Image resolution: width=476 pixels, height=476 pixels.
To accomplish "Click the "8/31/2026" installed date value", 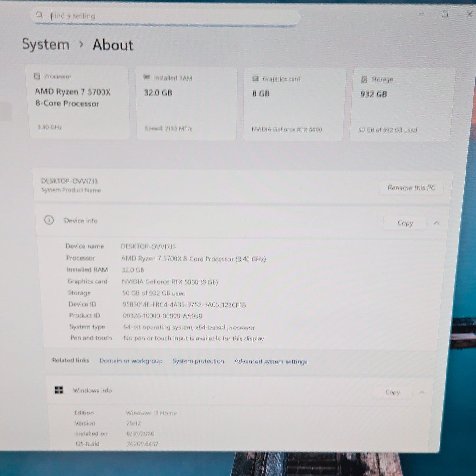I will click(x=140, y=433).
